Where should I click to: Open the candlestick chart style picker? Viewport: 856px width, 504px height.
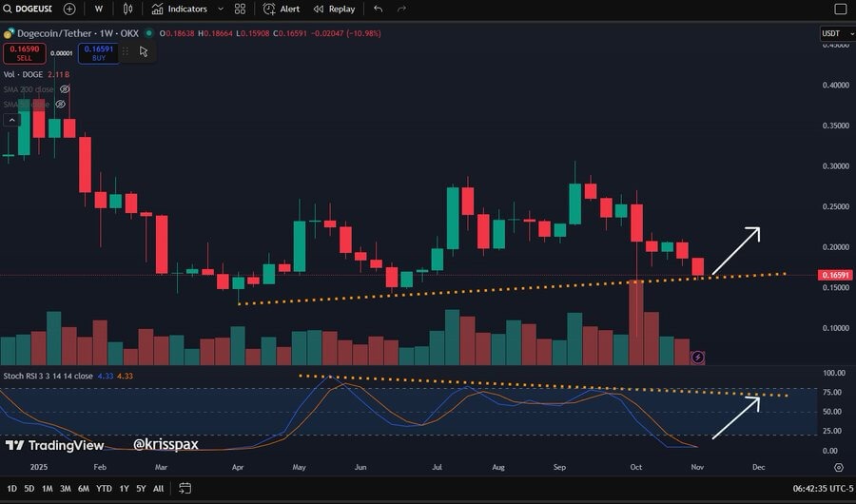(x=129, y=9)
